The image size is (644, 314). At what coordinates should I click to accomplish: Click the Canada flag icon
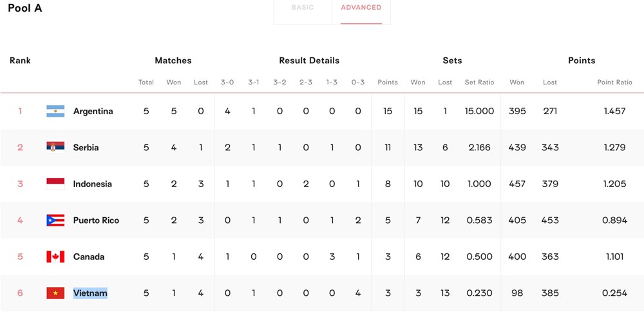[x=55, y=257]
